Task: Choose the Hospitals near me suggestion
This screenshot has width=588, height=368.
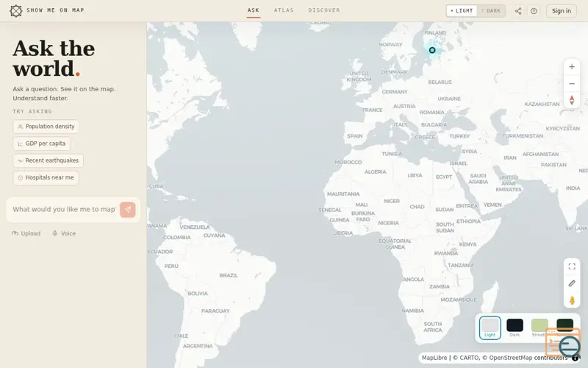Action: click(x=46, y=177)
